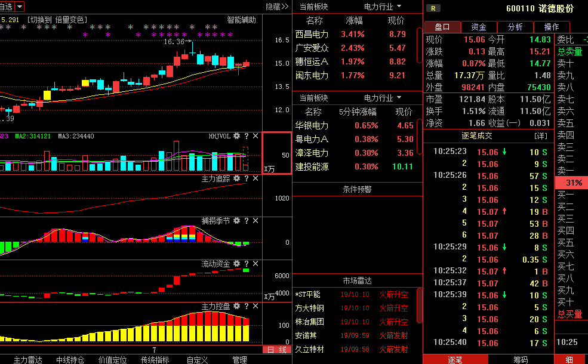
Task: Show help for 主力控盘 indicator
Action: tap(247, 306)
